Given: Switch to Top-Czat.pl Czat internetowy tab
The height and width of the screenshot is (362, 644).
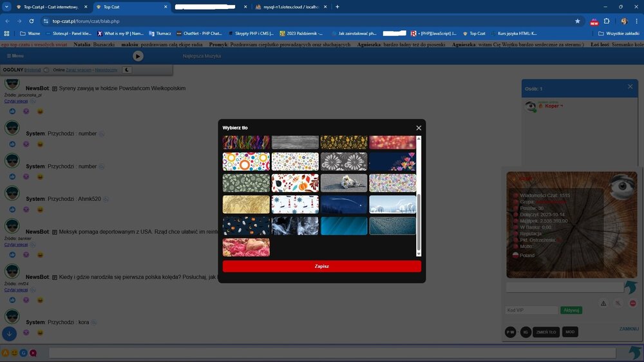Looking at the screenshot, I should click(x=52, y=7).
